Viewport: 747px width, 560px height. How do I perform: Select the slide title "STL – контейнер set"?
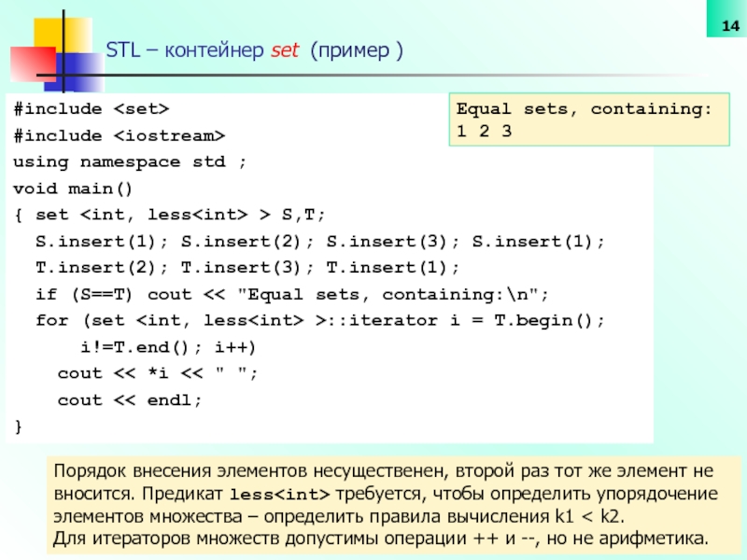click(254, 50)
